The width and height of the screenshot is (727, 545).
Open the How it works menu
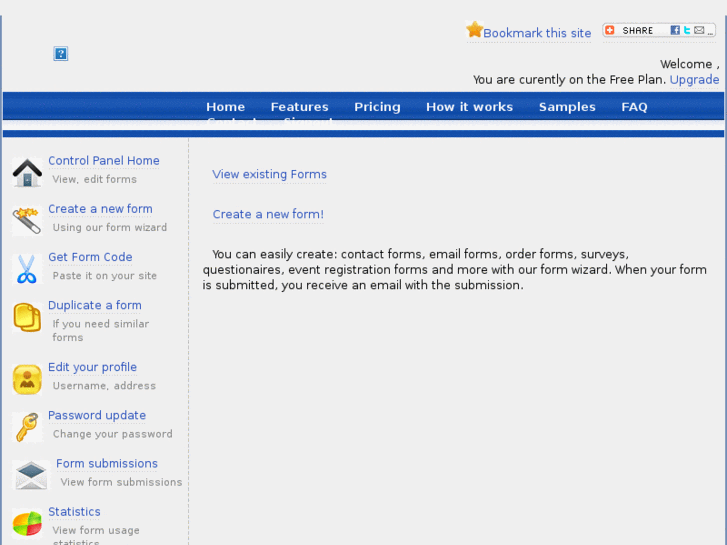(x=469, y=107)
